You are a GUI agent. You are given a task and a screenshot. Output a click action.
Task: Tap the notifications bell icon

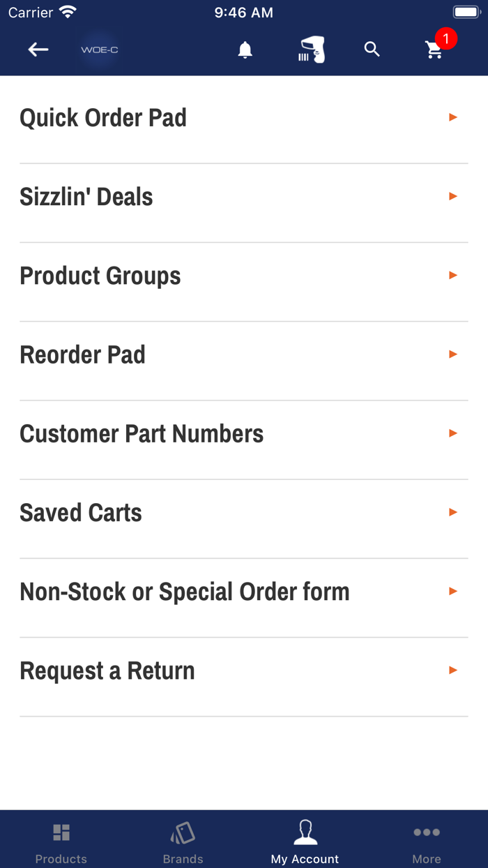245,50
